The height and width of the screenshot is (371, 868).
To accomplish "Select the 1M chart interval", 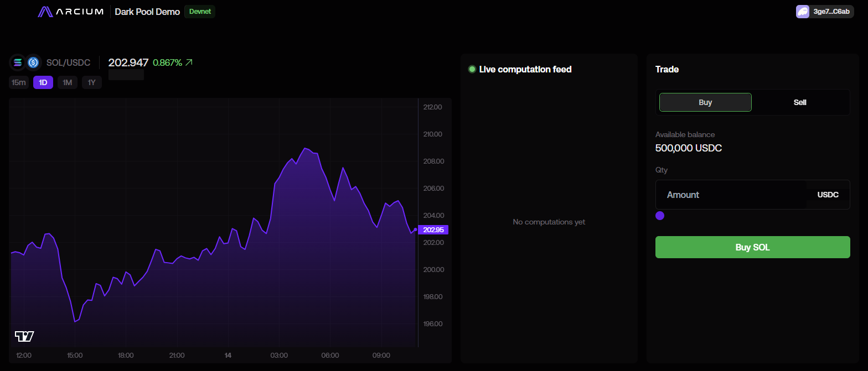I will (68, 82).
